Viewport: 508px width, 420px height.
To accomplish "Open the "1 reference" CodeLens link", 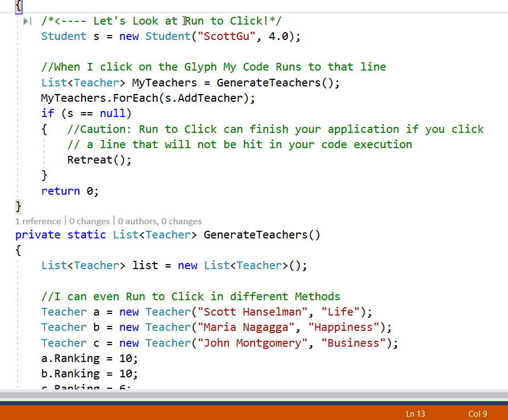I will point(38,221).
